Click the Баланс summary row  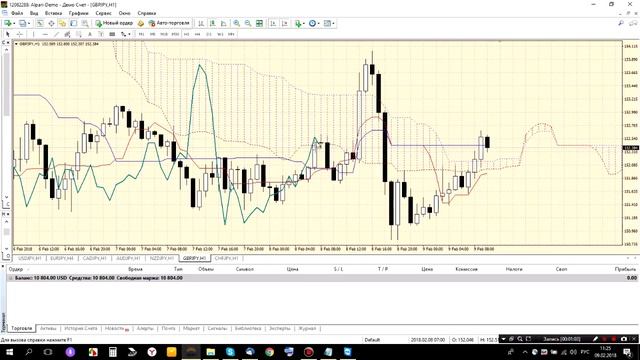click(x=322, y=278)
